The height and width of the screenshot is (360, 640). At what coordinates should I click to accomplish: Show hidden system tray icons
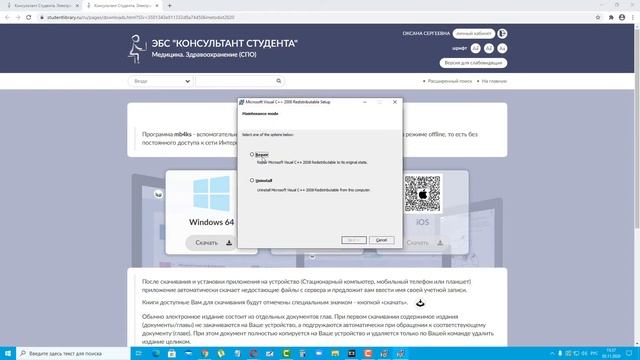click(x=552, y=353)
